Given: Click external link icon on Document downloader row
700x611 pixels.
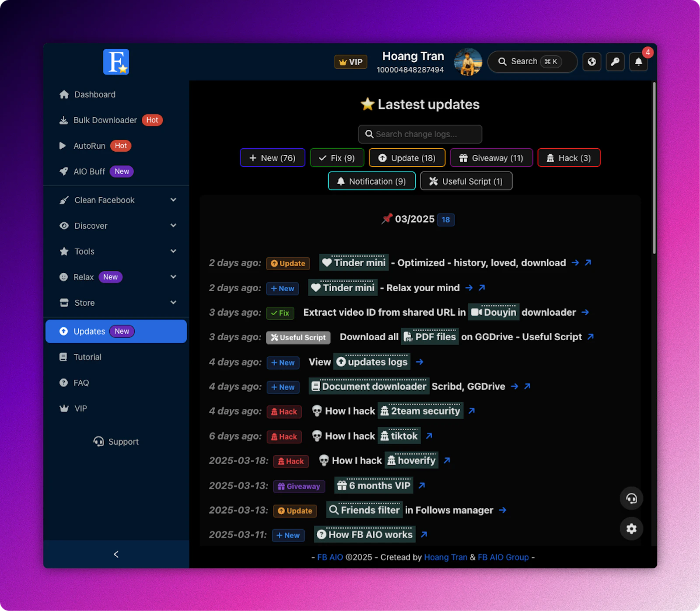Looking at the screenshot, I should point(527,386).
